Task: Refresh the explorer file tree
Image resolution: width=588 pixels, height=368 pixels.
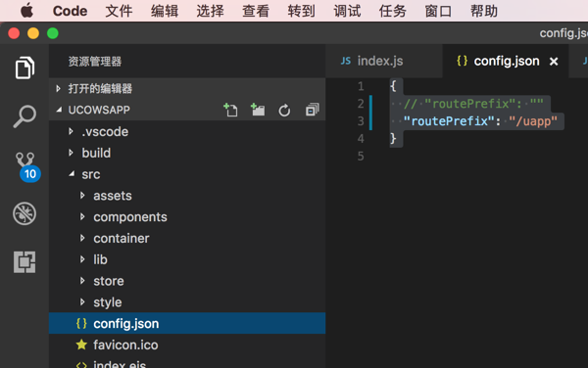Action: tap(284, 111)
